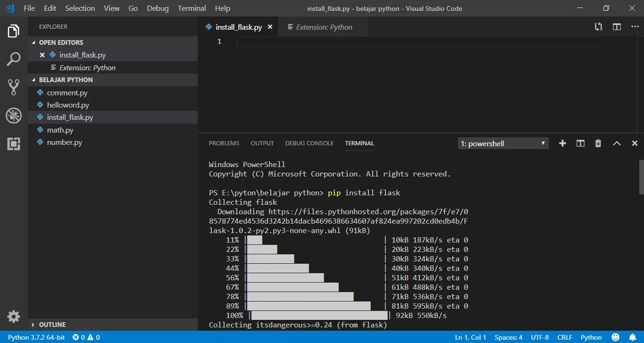Switch to the Debug Console tab
This screenshot has height=343, width=644.
309,143
